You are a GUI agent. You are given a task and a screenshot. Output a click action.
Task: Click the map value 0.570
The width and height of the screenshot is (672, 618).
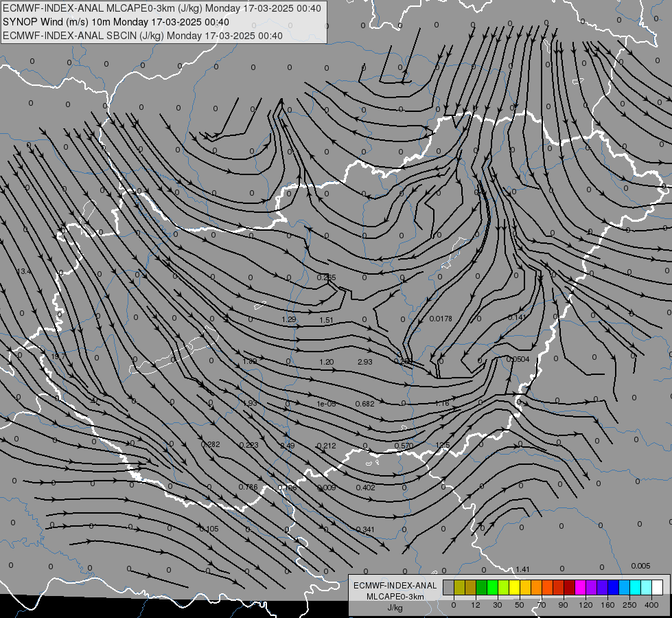(404, 446)
